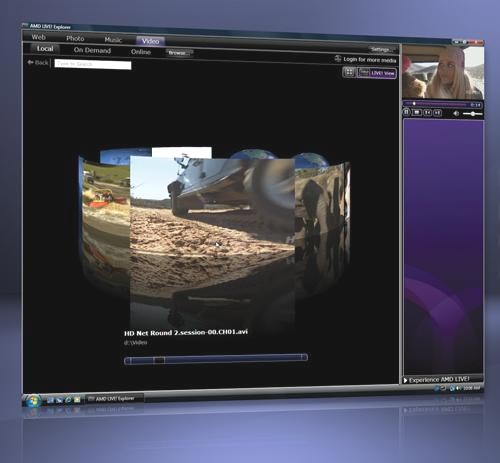Switch to the Music tab
This screenshot has width=500, height=463.
coord(113,40)
